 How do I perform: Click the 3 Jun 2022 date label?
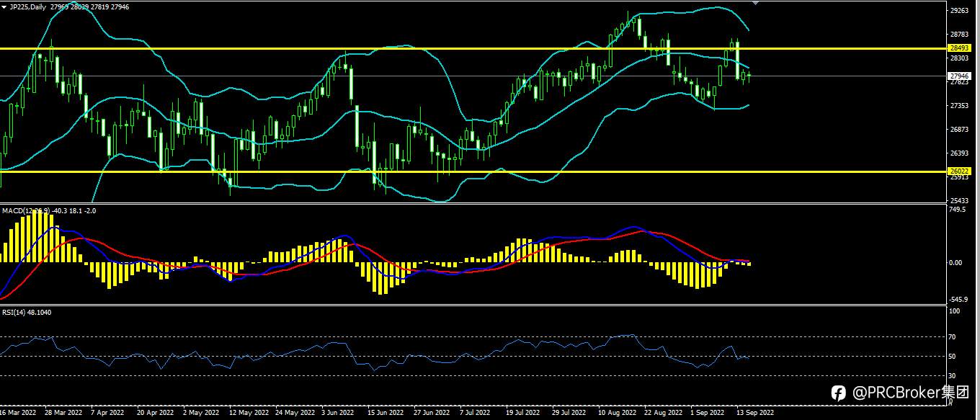[x=338, y=413]
